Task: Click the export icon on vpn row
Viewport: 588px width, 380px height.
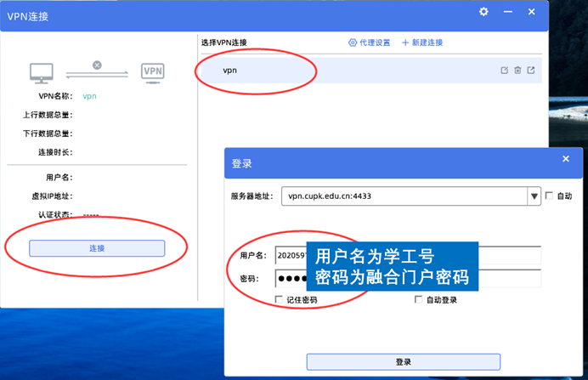Action: click(x=531, y=71)
